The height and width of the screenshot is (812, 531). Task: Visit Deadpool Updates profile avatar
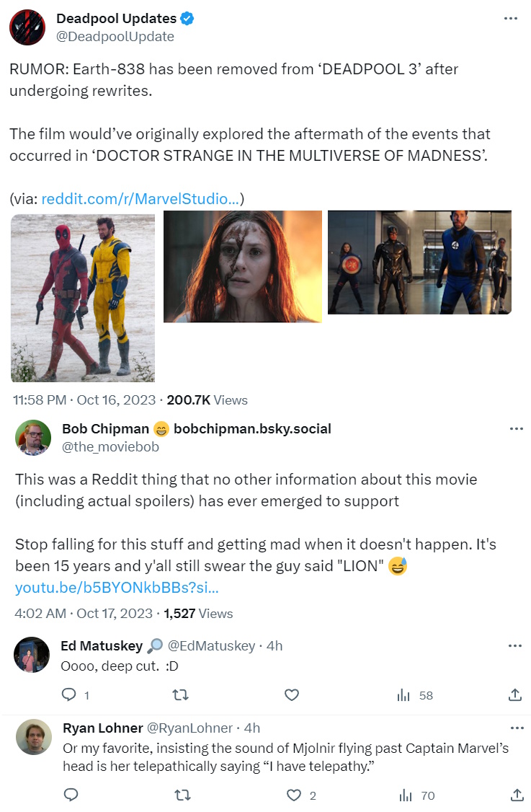point(27,27)
